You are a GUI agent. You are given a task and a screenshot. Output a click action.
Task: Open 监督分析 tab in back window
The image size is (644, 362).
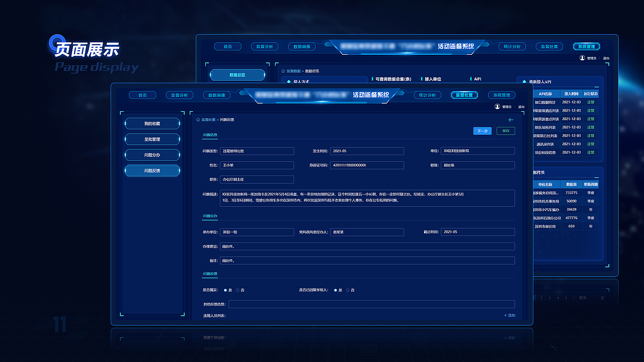point(265,46)
